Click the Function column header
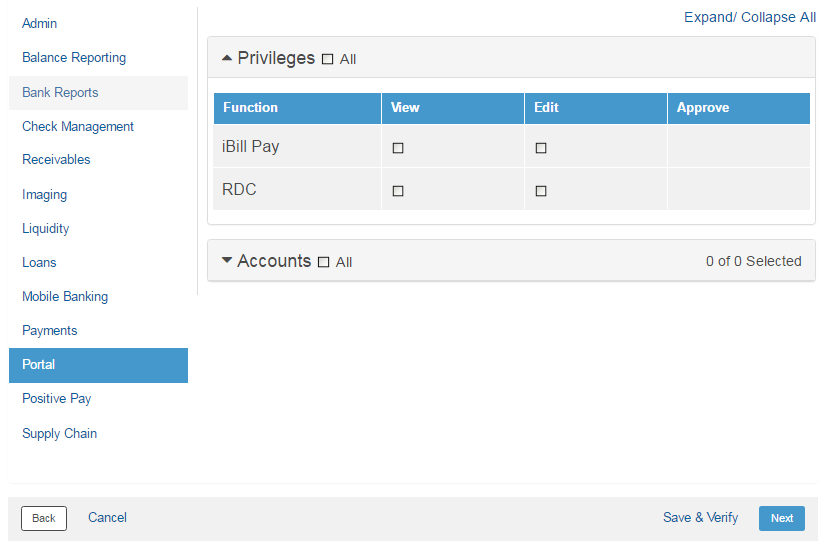The image size is (826, 544). [251, 108]
